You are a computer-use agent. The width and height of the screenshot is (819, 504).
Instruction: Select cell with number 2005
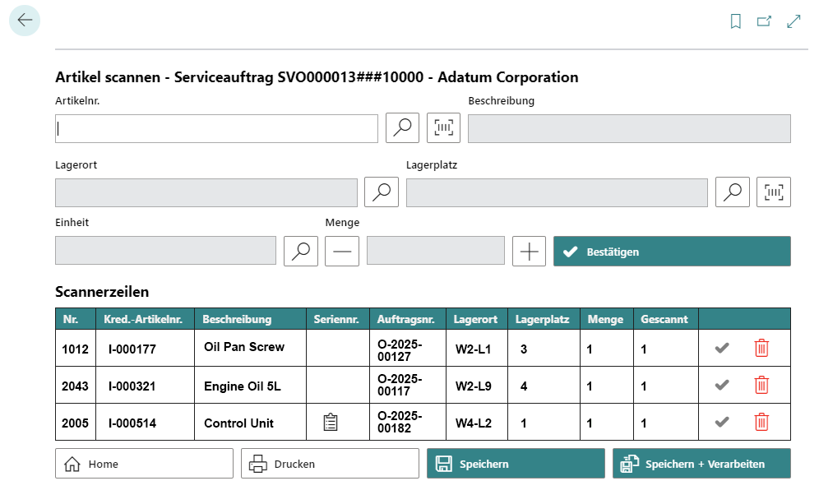[x=75, y=423]
